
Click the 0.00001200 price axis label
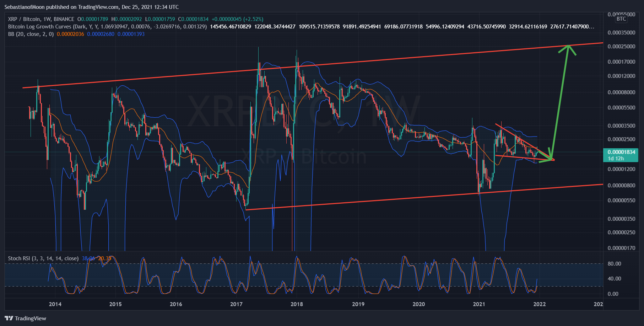621,169
